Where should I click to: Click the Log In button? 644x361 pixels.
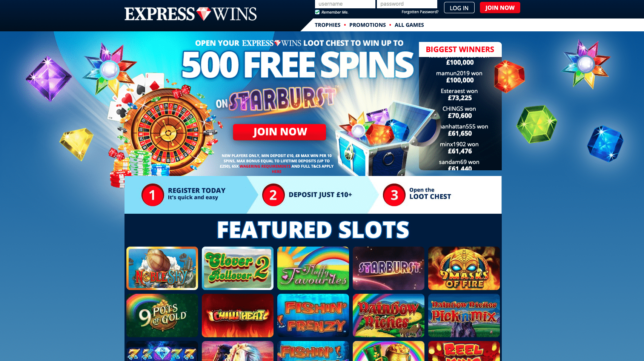click(459, 8)
